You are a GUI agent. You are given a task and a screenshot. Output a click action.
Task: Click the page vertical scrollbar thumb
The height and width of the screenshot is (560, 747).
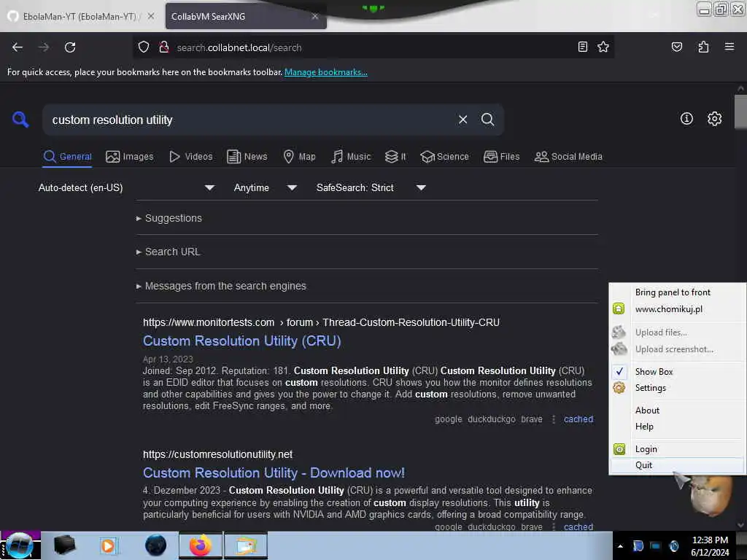(x=740, y=112)
